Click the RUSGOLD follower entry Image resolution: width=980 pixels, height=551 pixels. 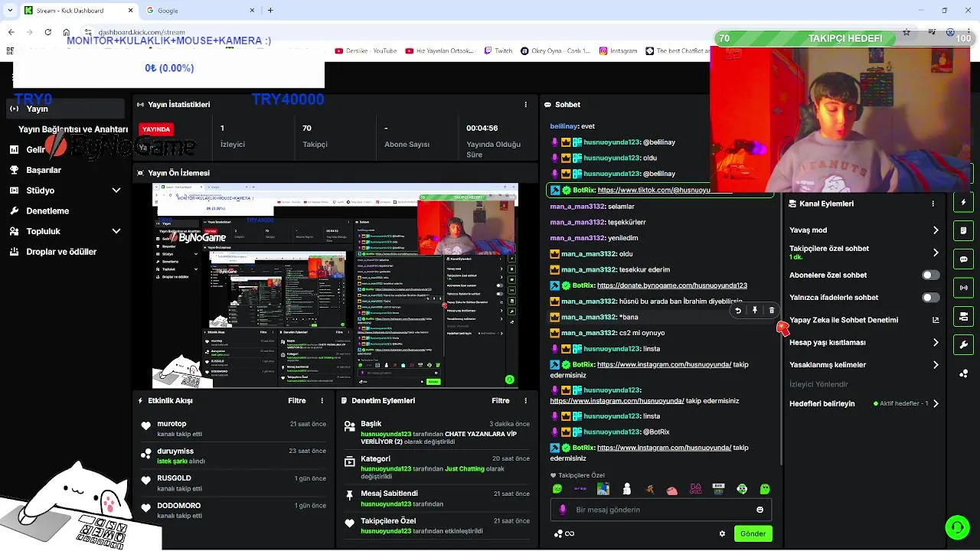233,483
